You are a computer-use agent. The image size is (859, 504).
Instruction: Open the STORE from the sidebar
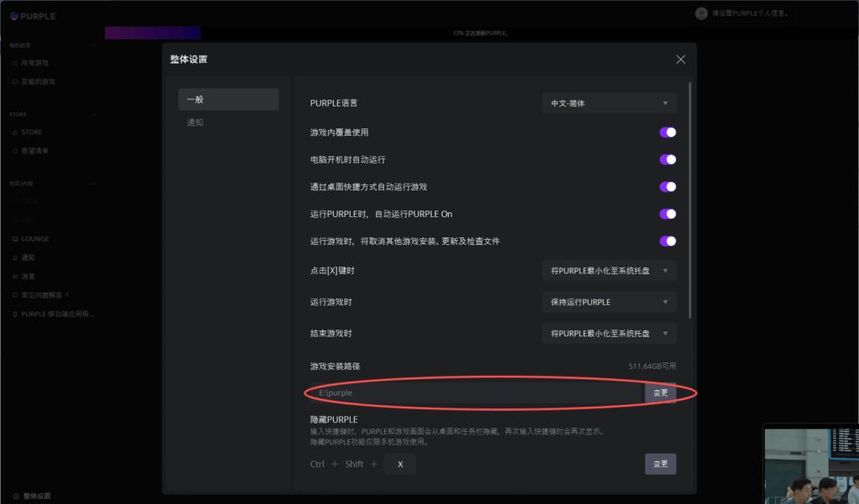(32, 132)
